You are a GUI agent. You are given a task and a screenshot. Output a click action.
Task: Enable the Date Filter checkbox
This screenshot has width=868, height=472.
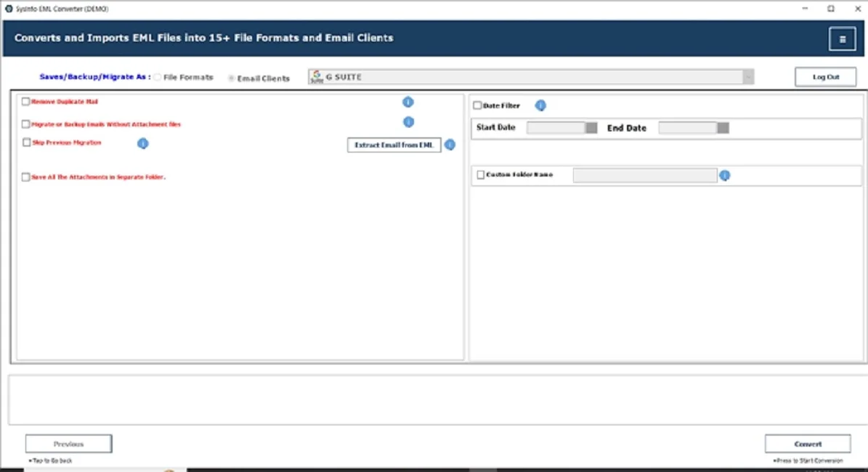pos(477,105)
